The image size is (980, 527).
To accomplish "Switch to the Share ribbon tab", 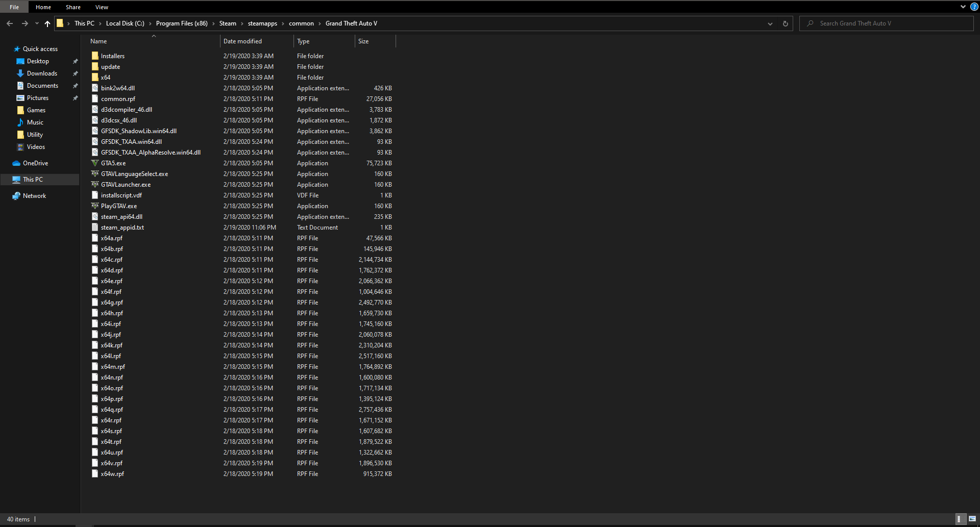I will [73, 7].
